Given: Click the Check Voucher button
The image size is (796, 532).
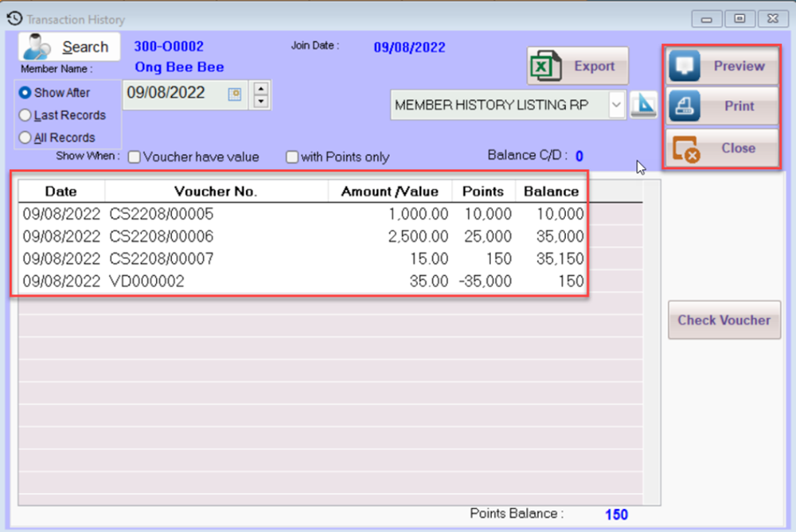Looking at the screenshot, I should pos(724,320).
